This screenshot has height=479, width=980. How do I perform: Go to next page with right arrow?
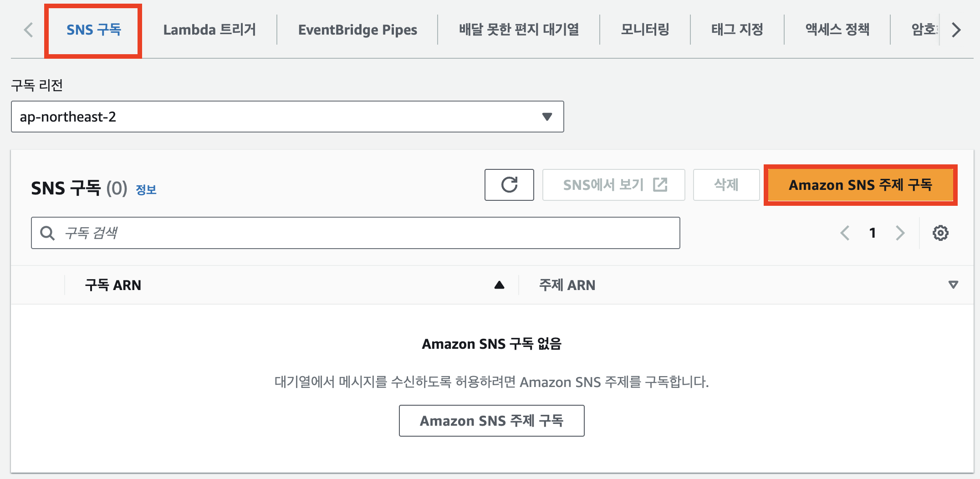(900, 233)
